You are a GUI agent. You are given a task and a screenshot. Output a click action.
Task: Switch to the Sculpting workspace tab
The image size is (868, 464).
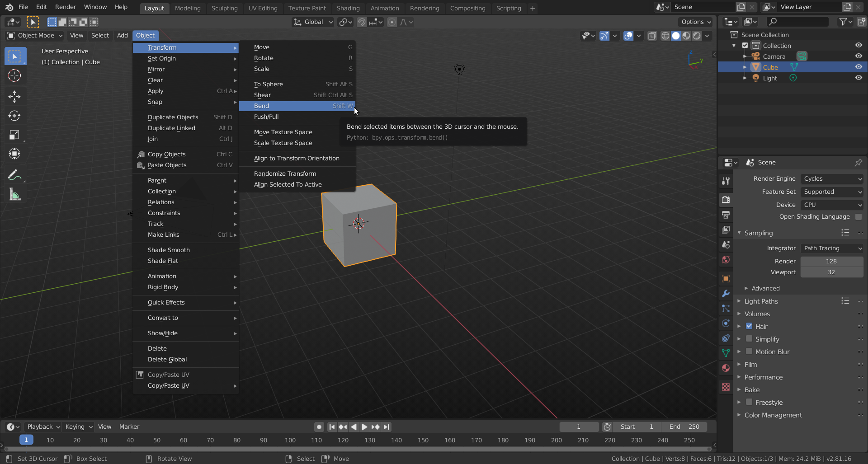224,8
